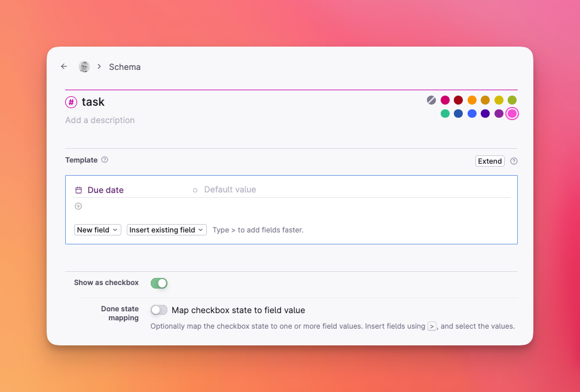580x392 pixels.
Task: Choose the orange color swatch
Action: (472, 100)
